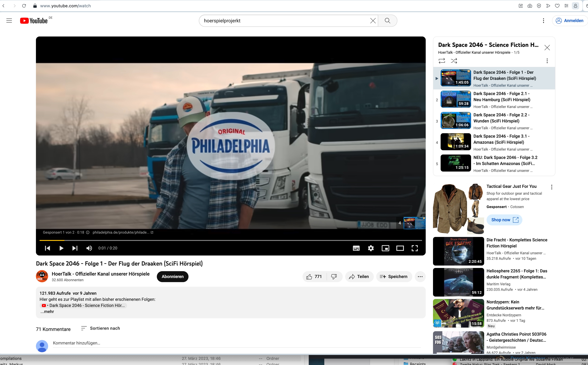Select Folge 1 Der Flug der Draaken
Viewport: 588px width, 365px height.
tap(494, 78)
